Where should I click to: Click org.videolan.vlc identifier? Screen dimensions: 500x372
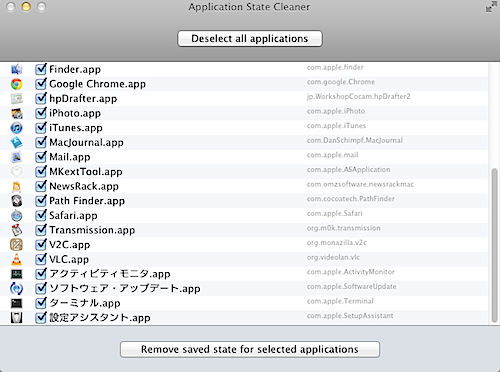pyautogui.click(x=333, y=257)
